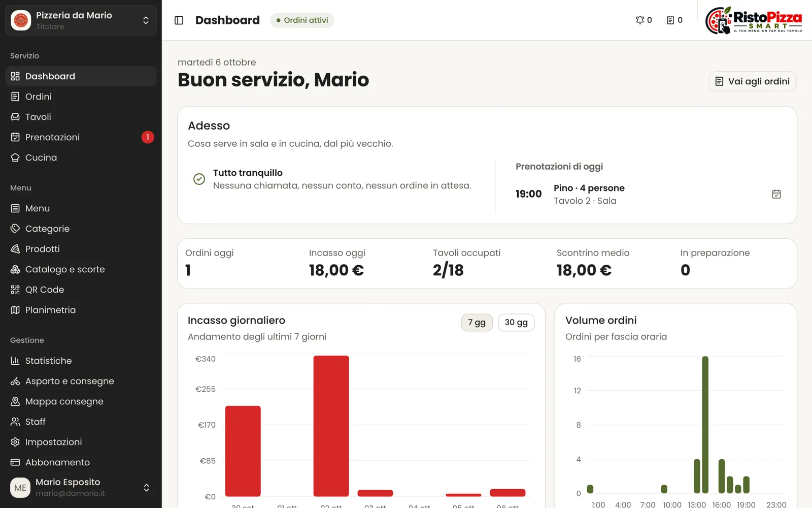Image resolution: width=812 pixels, height=508 pixels.
Task: Click the Prenotazioni red badge count
Action: [x=148, y=137]
